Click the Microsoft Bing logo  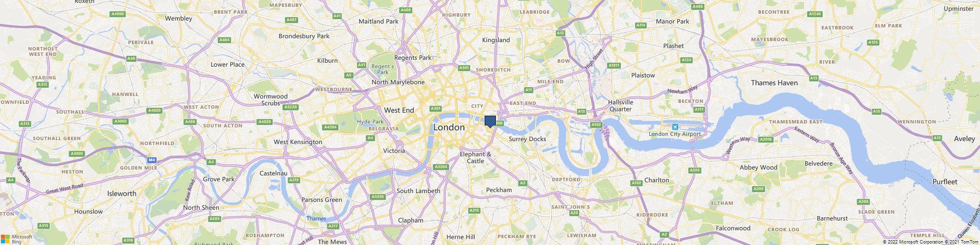[x=16, y=239]
